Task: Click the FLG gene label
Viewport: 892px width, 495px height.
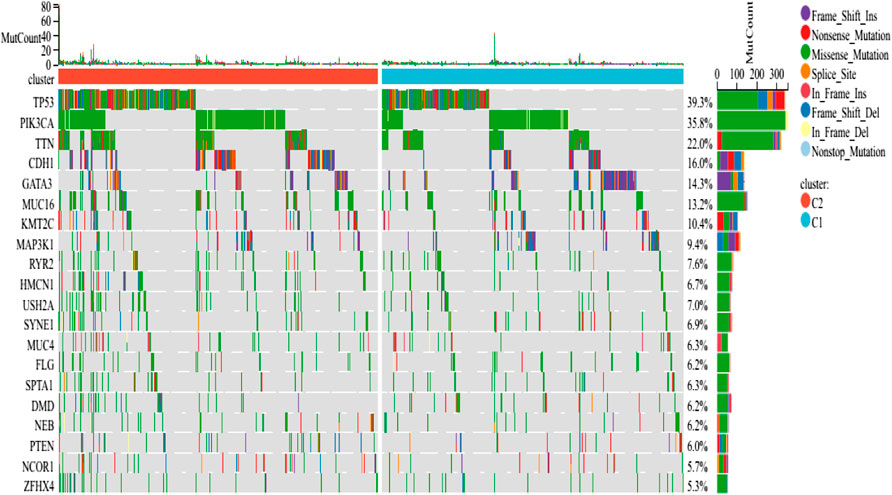Action: (x=45, y=365)
